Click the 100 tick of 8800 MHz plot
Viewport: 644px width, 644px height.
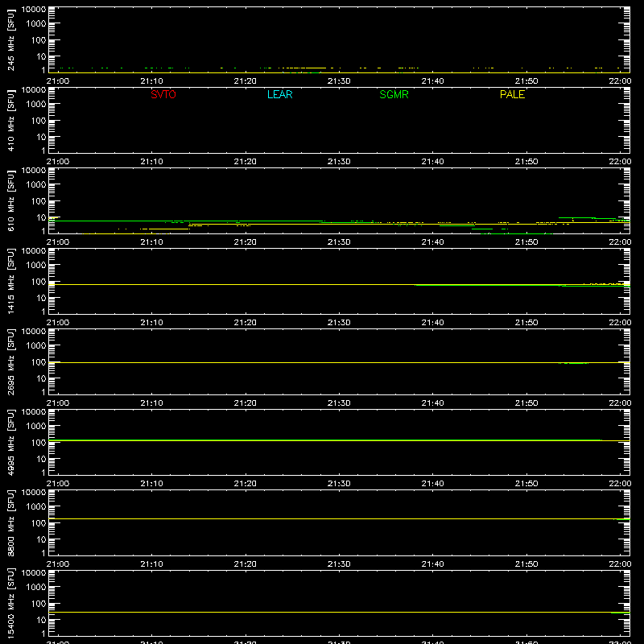point(39,523)
